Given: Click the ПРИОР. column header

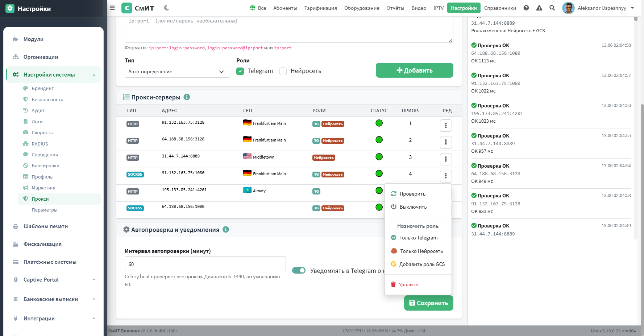Looking at the screenshot, I should coord(410,110).
